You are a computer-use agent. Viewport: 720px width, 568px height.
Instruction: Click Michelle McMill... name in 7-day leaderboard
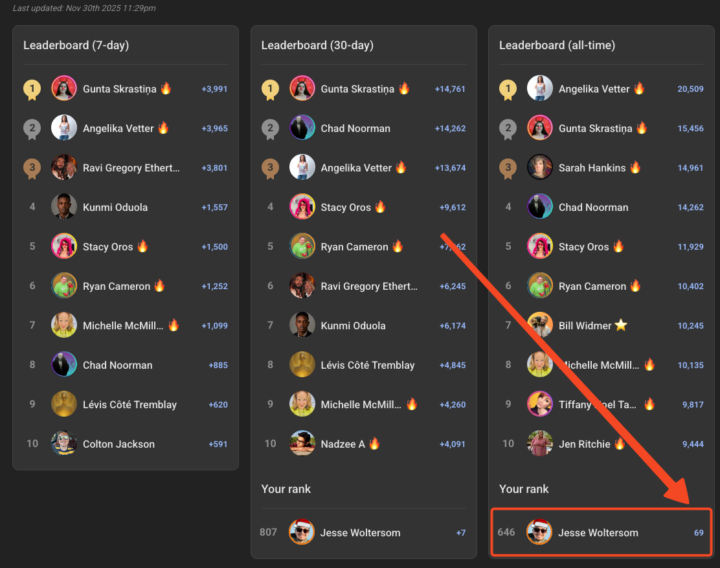123,326
